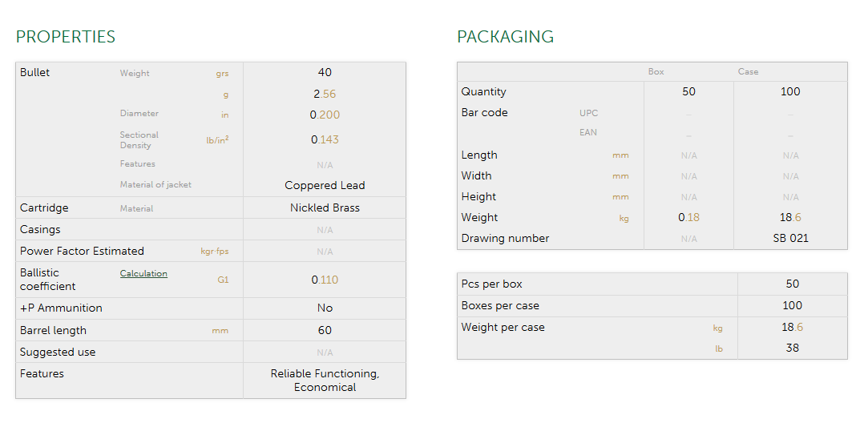Screen dimensions: 868x427
Task: Click the Power Factor Estimated label
Action: [x=82, y=251]
